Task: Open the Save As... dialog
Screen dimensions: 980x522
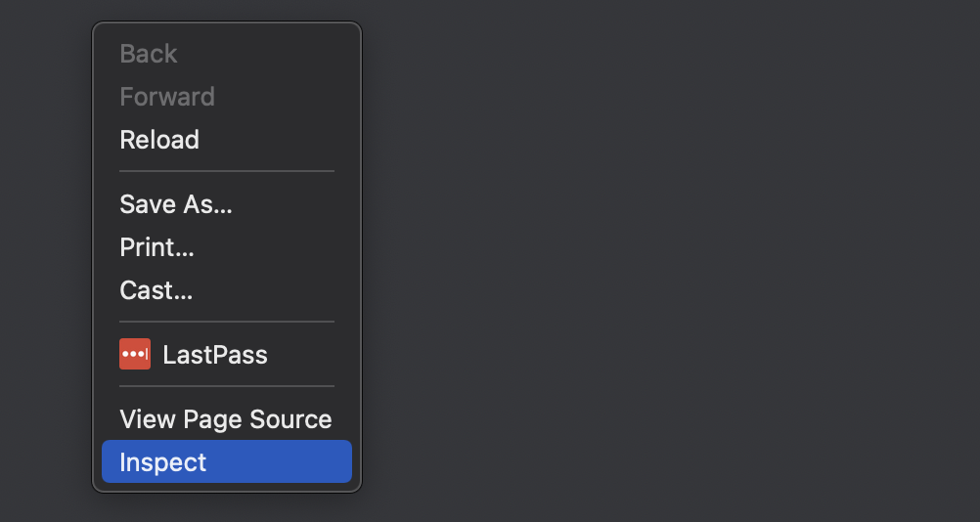Action: pyautogui.click(x=176, y=204)
